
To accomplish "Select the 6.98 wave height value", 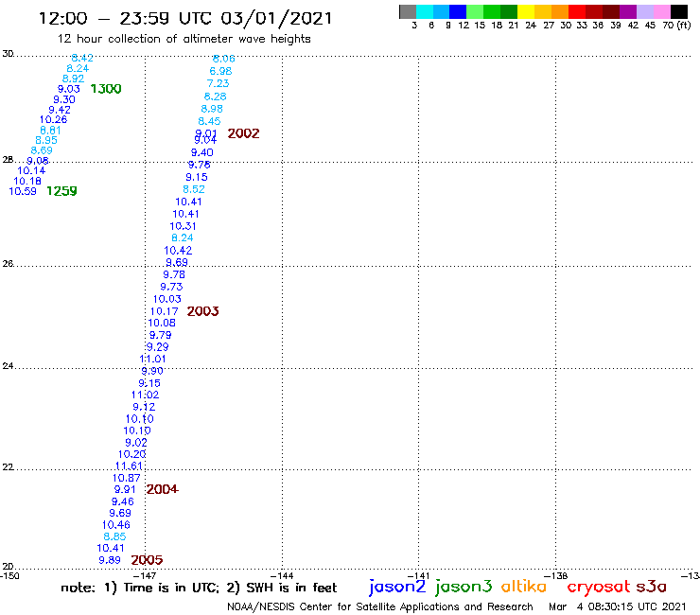I will (220, 71).
